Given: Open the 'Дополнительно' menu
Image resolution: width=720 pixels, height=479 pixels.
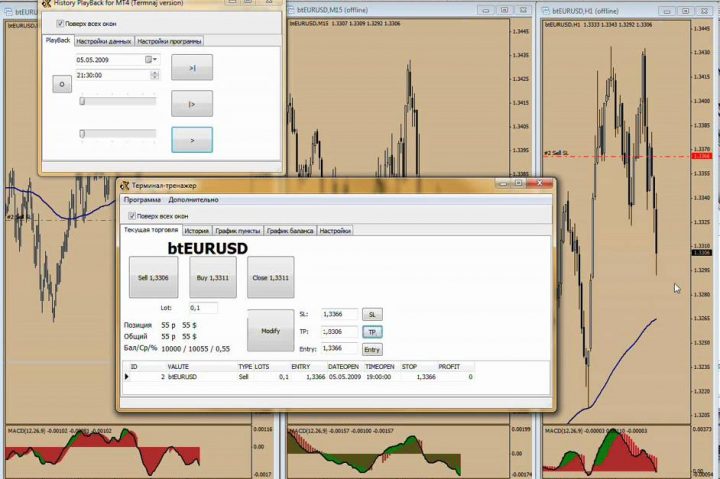Looking at the screenshot, I should pyautogui.click(x=193, y=200).
